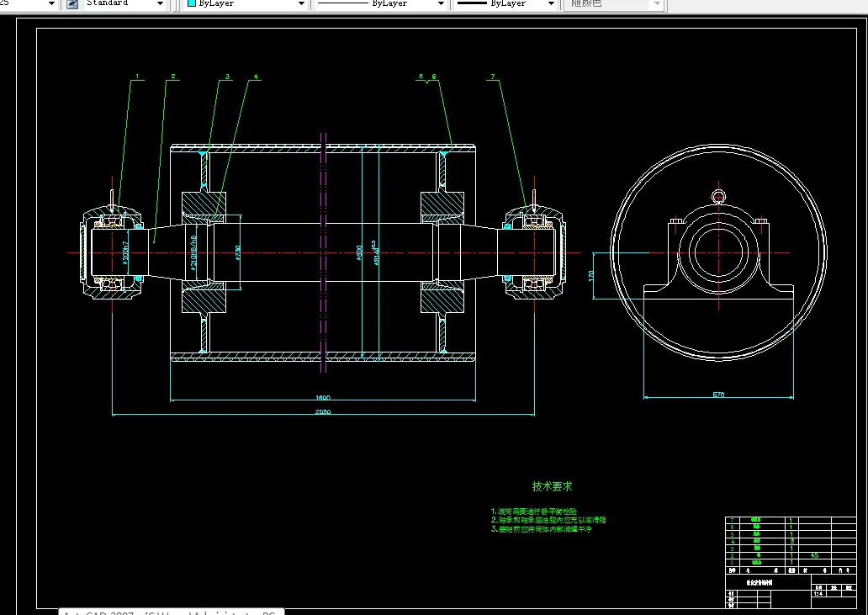Open the Standard style dropdown
This screenshot has height=615, width=868.
pos(160,4)
